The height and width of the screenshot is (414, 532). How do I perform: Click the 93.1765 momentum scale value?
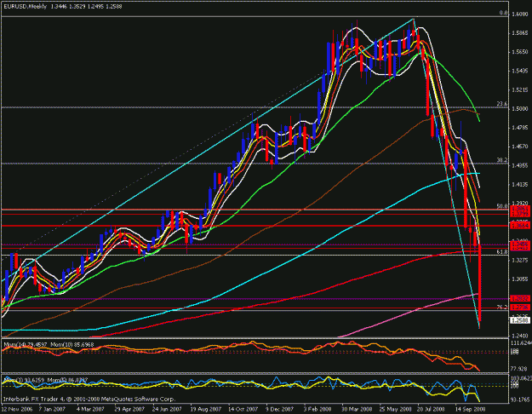click(x=519, y=400)
